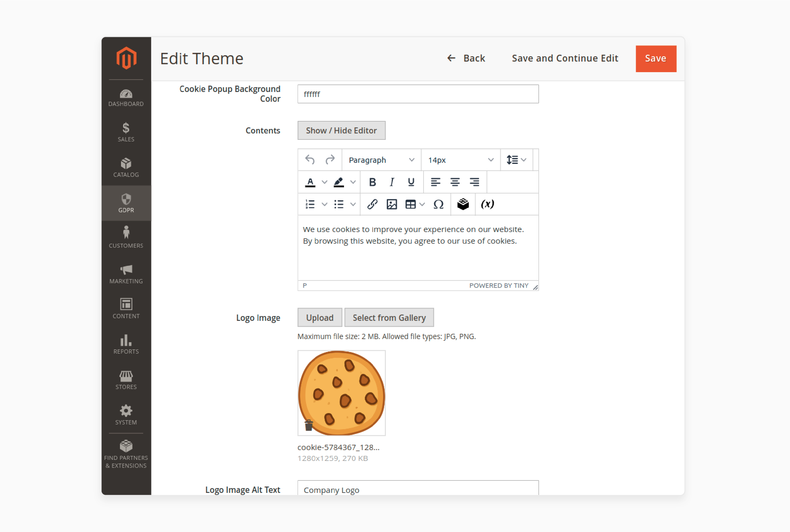Screen dimensions: 790x532
Task: Open the Catalog sidebar menu
Action: pyautogui.click(x=126, y=168)
